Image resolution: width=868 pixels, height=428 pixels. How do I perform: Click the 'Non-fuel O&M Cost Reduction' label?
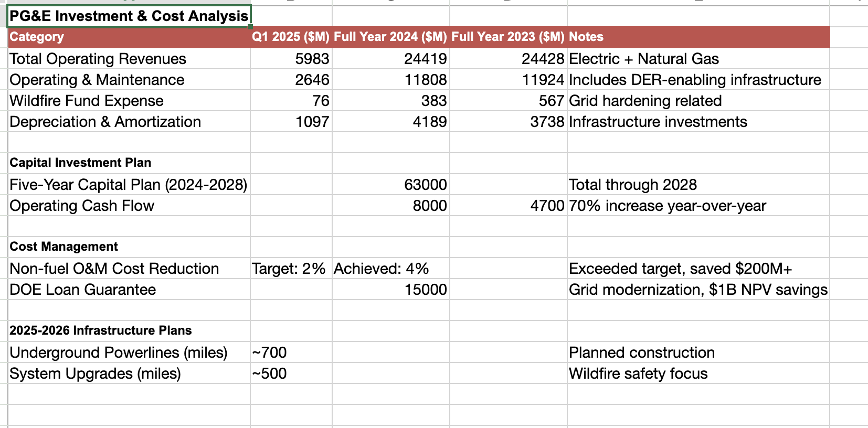tap(114, 269)
